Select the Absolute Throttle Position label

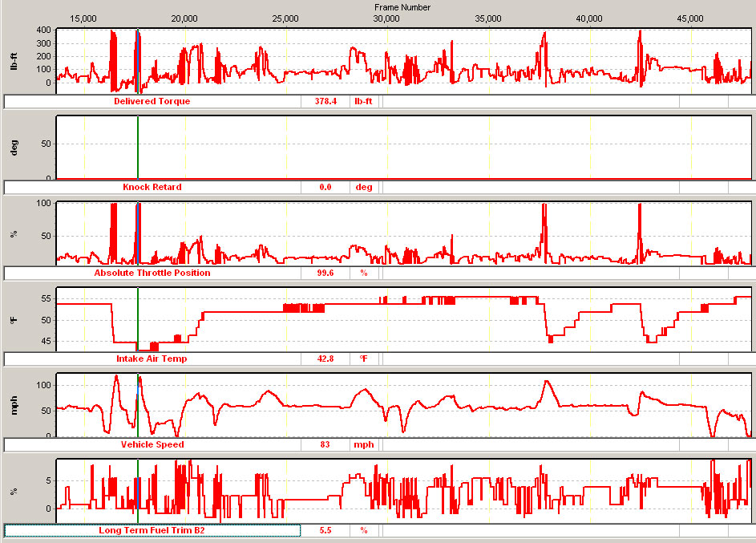tap(152, 274)
